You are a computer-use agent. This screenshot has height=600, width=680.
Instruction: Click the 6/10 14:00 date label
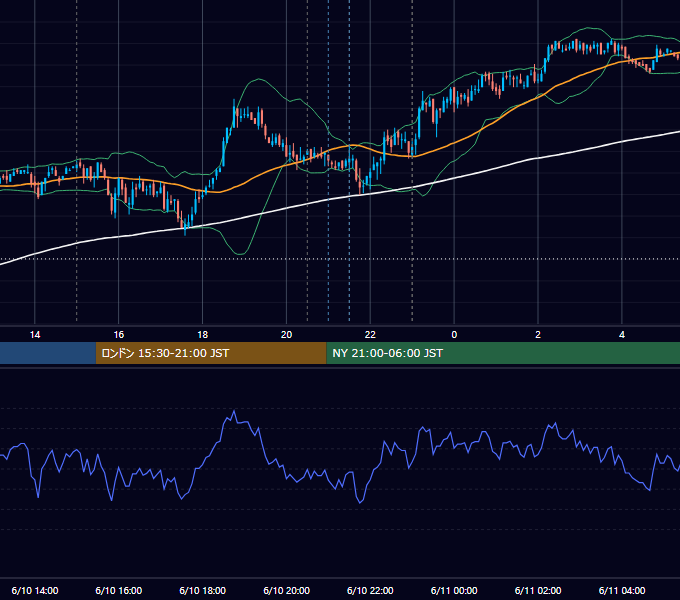pyautogui.click(x=35, y=590)
